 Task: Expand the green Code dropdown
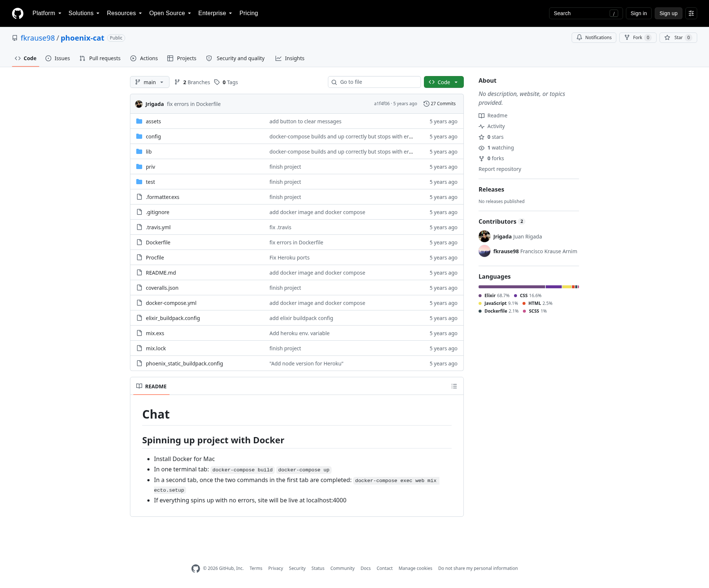[444, 82]
